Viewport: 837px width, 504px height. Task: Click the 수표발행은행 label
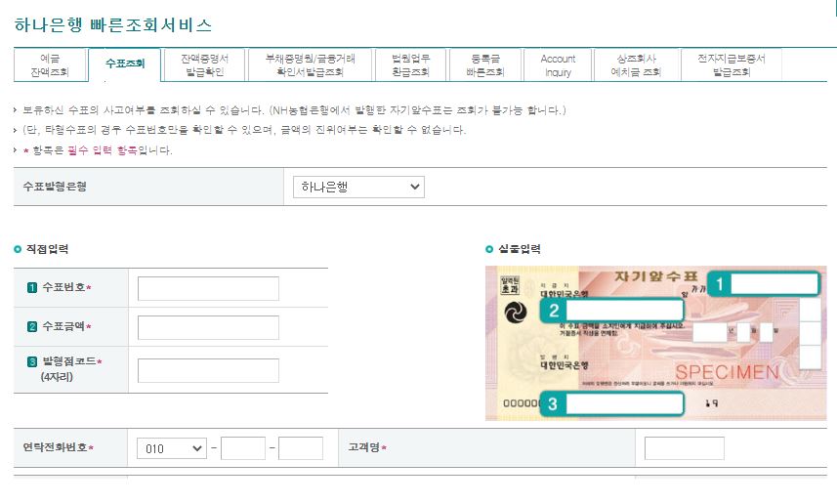click(x=55, y=187)
